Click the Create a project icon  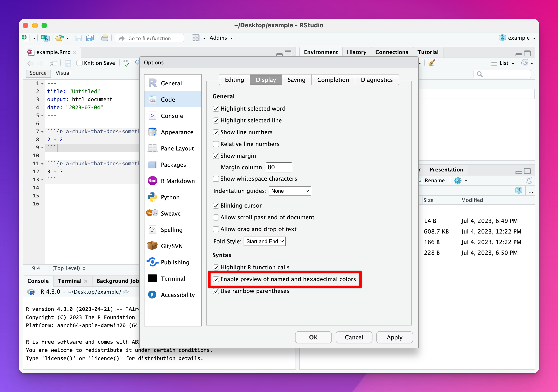click(x=45, y=38)
